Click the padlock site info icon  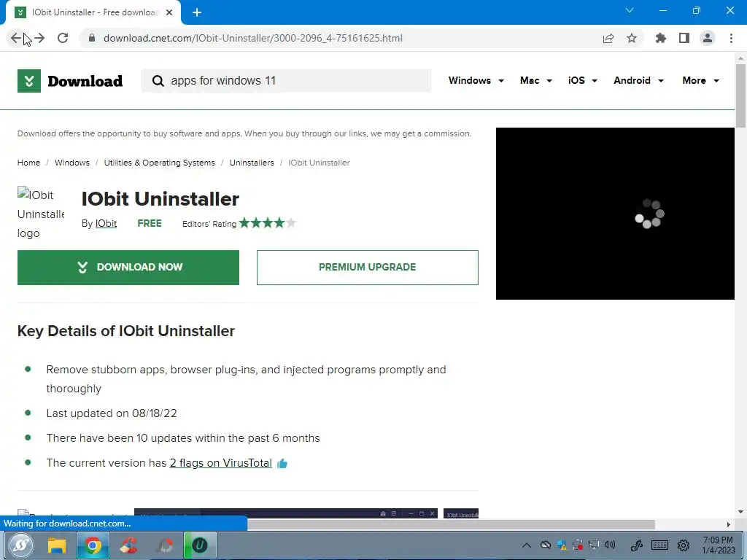(x=92, y=38)
